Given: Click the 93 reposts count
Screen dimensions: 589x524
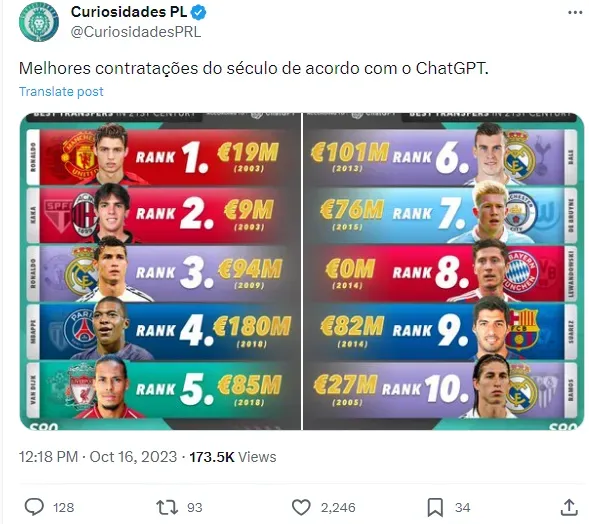Looking at the screenshot, I should [195, 507].
